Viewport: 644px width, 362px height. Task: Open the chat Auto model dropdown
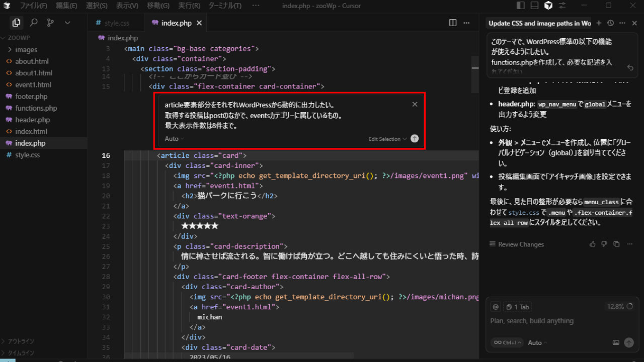pos(537,342)
